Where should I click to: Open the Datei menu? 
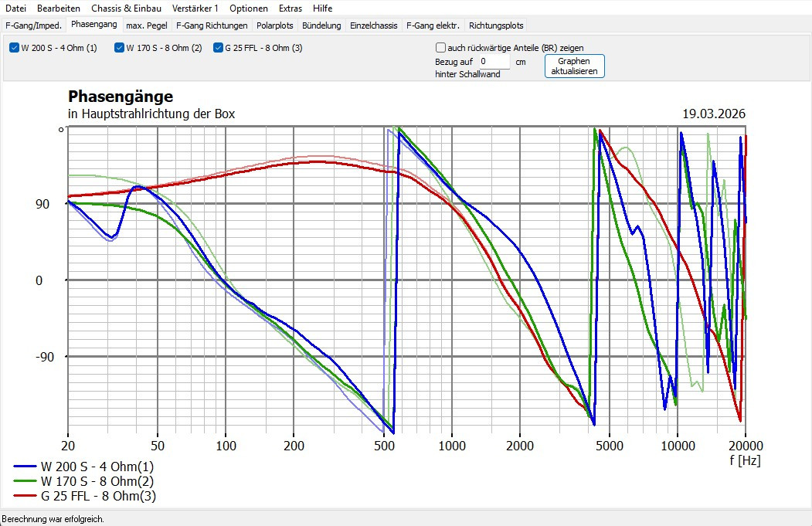point(15,8)
